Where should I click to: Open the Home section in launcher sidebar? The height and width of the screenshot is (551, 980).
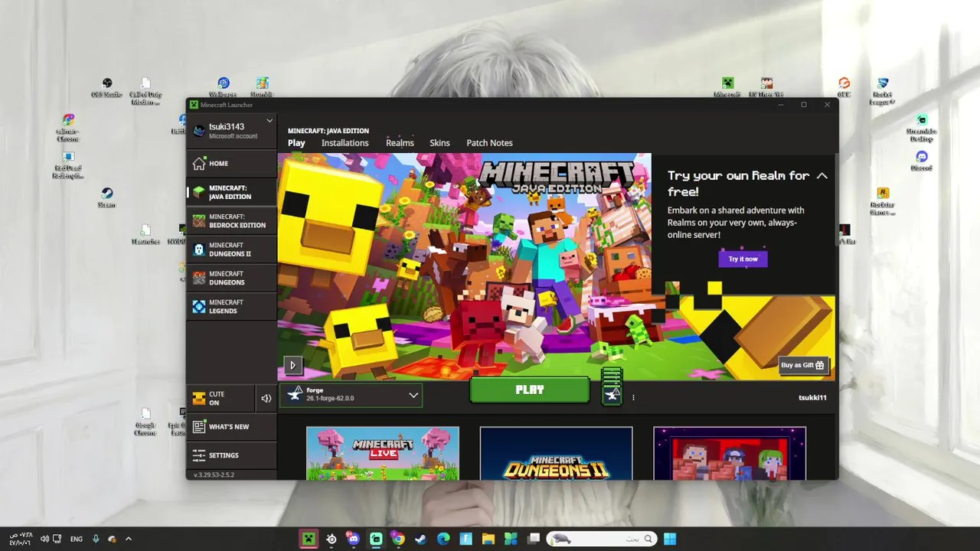[231, 163]
